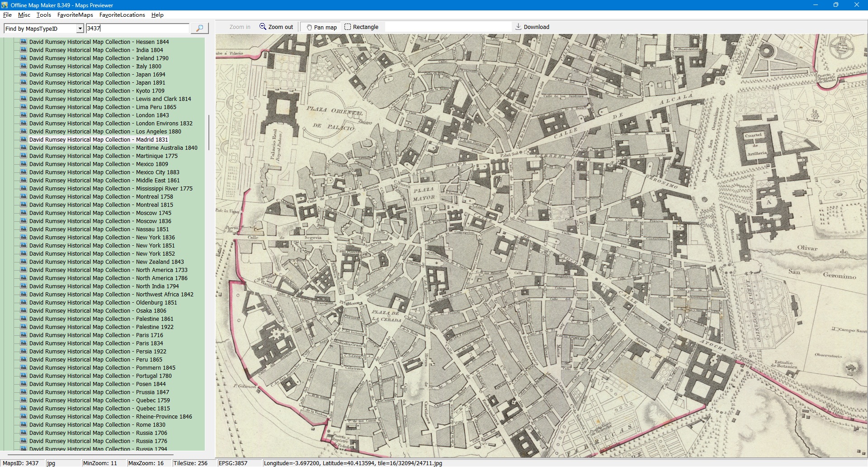Select New Zealand 1843 map entry

point(107,262)
